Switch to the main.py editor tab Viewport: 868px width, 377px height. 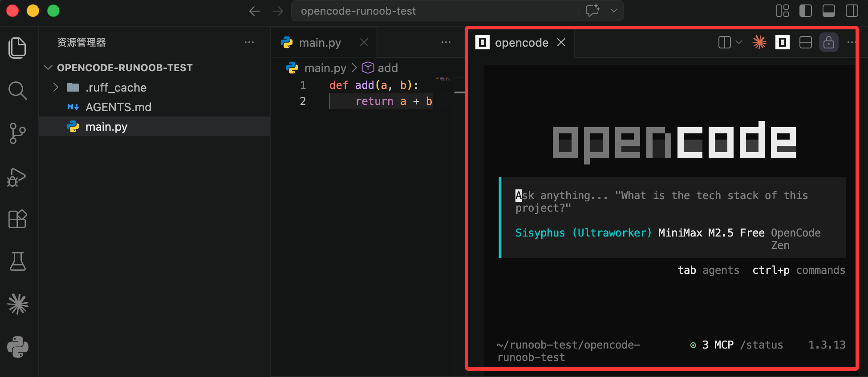coord(324,42)
